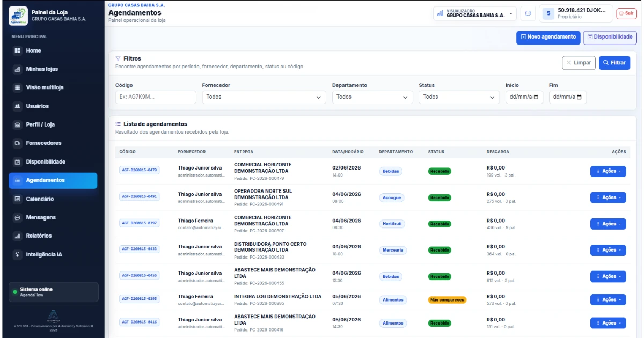Screen dimensions: 644x338
Task: Click the Código filter input field
Action: tap(156, 97)
